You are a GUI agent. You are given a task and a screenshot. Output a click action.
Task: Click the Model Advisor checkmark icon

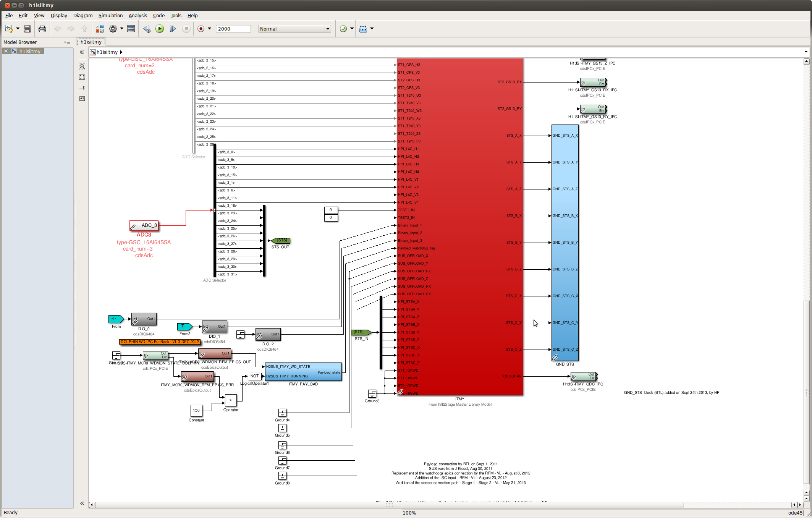343,29
